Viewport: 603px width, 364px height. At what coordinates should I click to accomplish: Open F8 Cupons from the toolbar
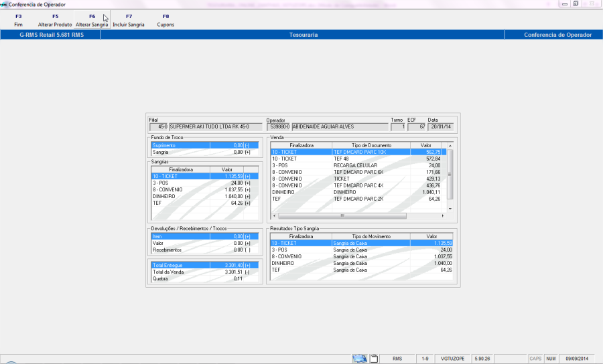(x=165, y=20)
